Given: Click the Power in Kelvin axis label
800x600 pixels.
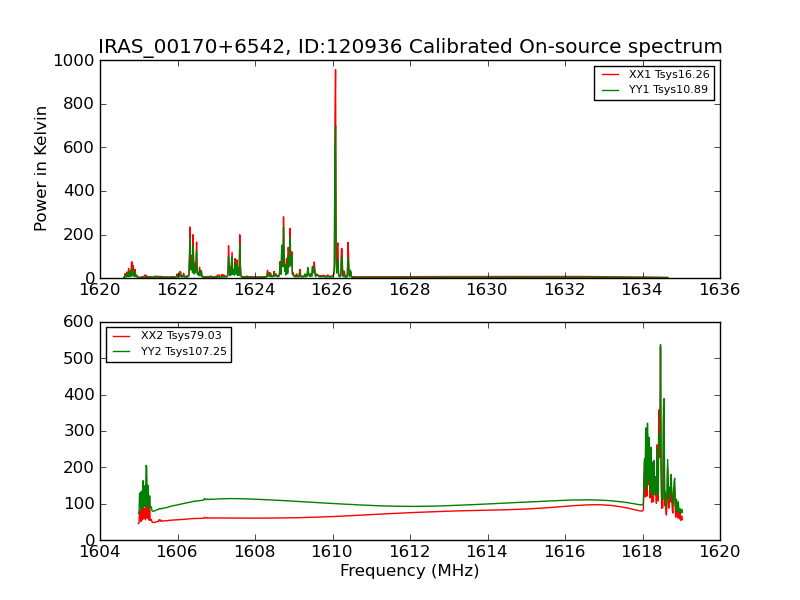Looking at the screenshot, I should point(40,169).
